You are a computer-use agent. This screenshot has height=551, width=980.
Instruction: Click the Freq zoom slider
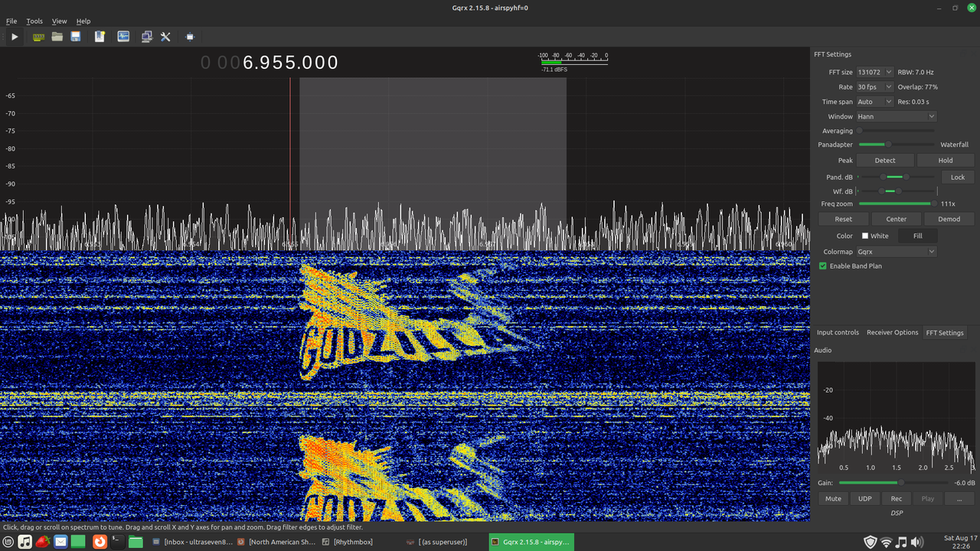click(x=897, y=204)
